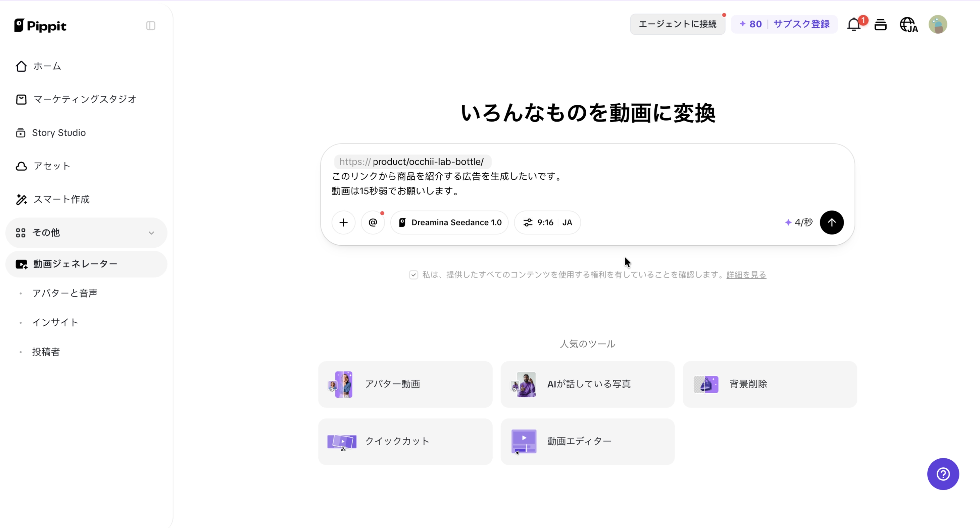
Task: Click the @ mention button
Action: click(373, 222)
